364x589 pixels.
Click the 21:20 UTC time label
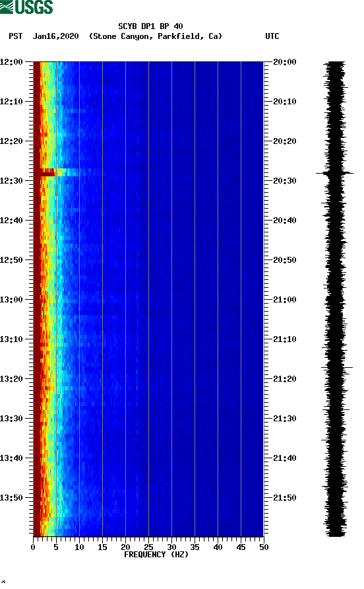pyautogui.click(x=285, y=378)
